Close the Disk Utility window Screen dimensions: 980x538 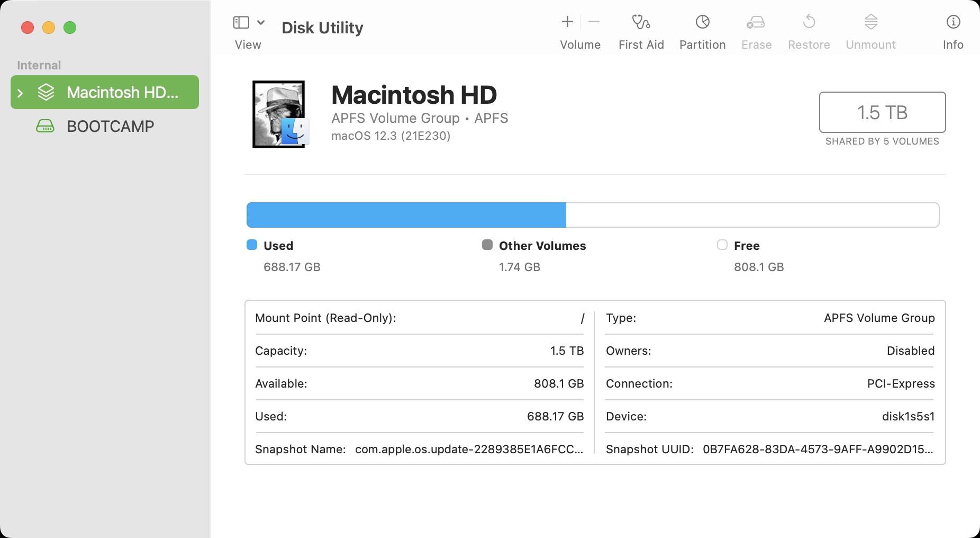click(x=28, y=28)
